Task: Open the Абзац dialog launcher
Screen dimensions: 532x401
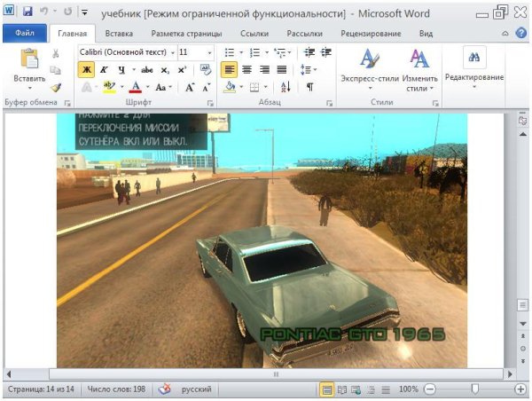Action: (330, 103)
